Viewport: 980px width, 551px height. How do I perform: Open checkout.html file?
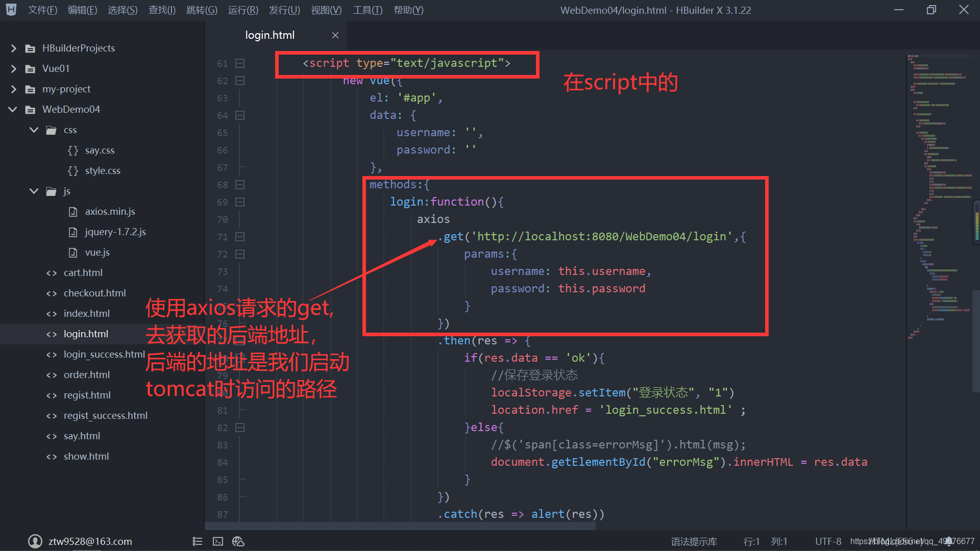click(94, 293)
